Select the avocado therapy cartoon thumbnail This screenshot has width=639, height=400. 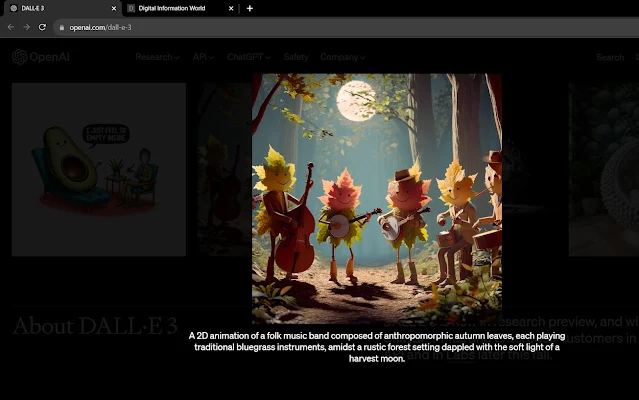tap(99, 169)
